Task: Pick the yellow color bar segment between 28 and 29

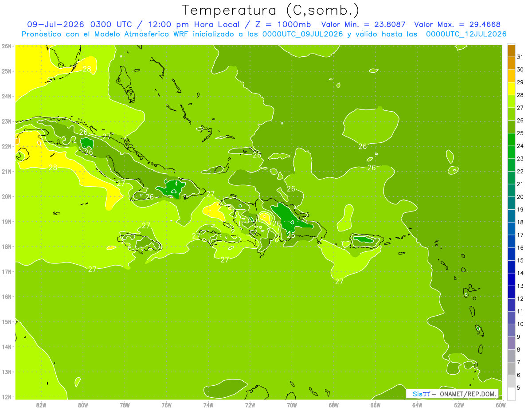Action: tap(511, 89)
